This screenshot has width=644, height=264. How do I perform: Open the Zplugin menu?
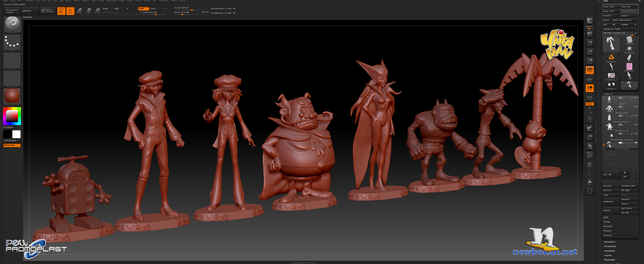click(174, 1)
